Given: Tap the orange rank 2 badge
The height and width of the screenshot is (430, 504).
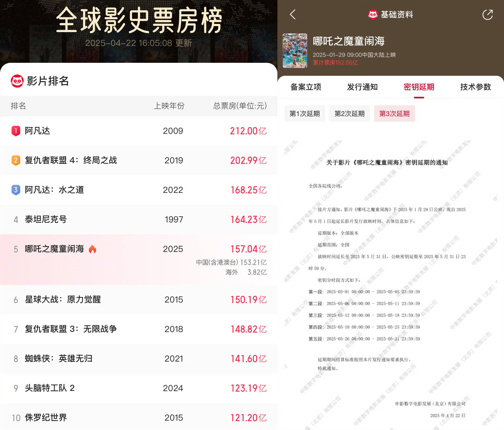Looking at the screenshot, I should [x=16, y=160].
